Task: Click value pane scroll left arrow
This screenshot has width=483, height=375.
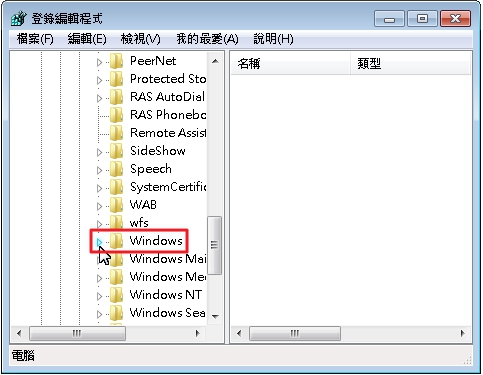Action: (x=239, y=333)
